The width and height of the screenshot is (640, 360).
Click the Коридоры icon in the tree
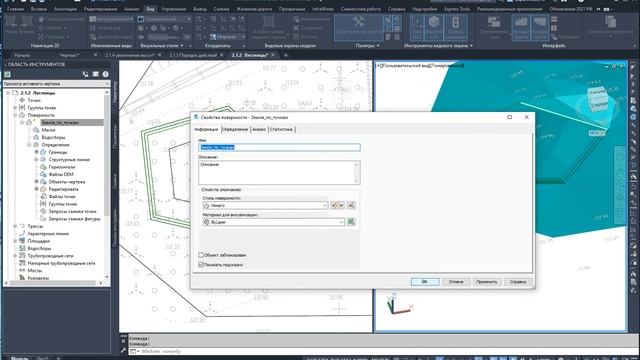22,278
